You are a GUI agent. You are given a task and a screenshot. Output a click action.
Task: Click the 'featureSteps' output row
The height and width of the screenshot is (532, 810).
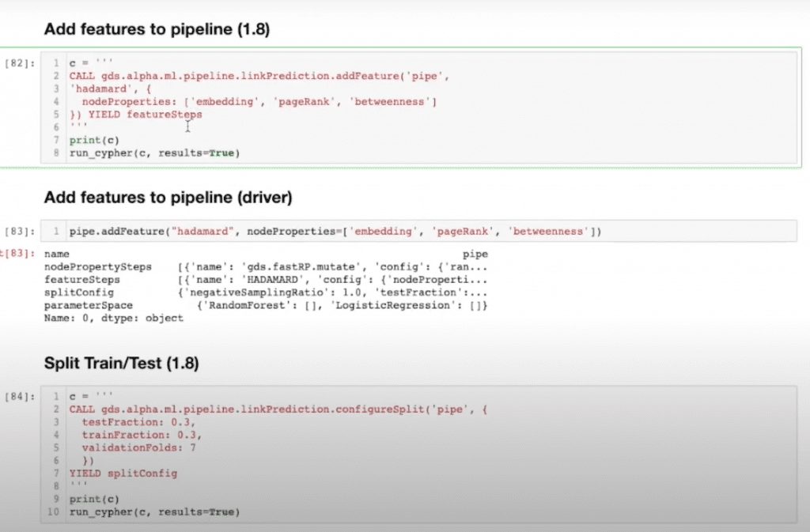point(266,280)
